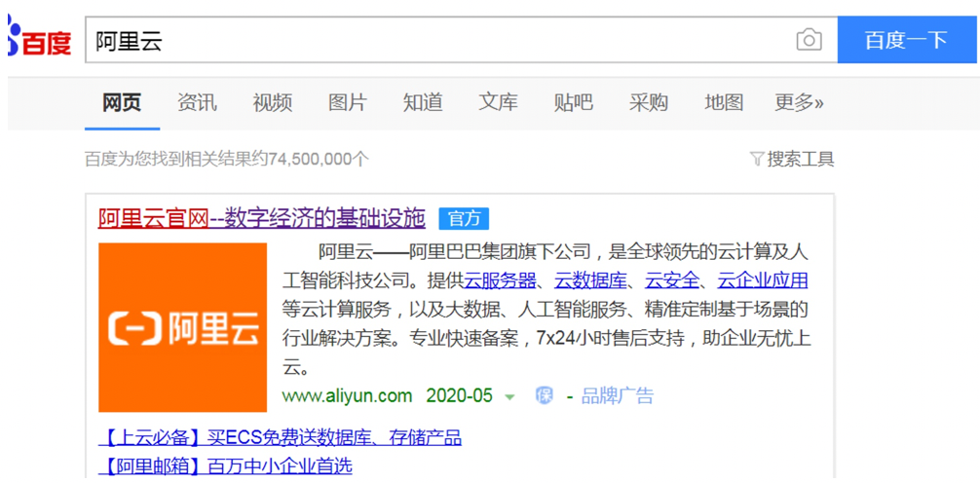980x483 pixels.
Task: Go to the 文库 tab
Action: point(498,102)
